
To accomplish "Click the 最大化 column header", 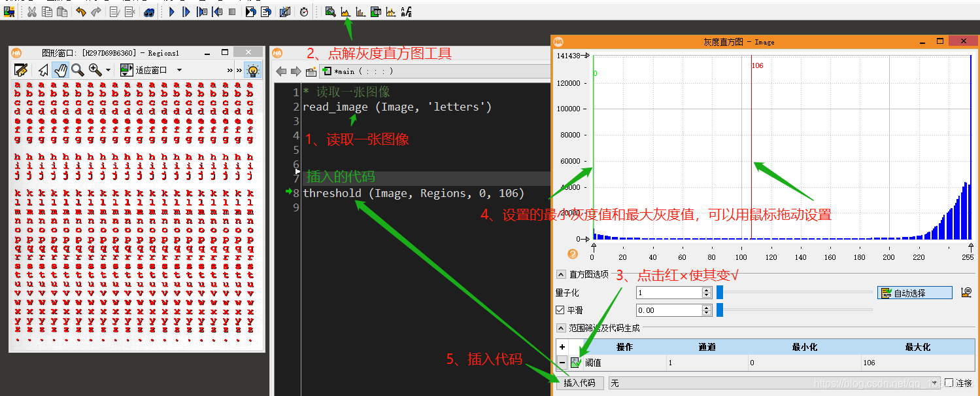I will click(917, 347).
